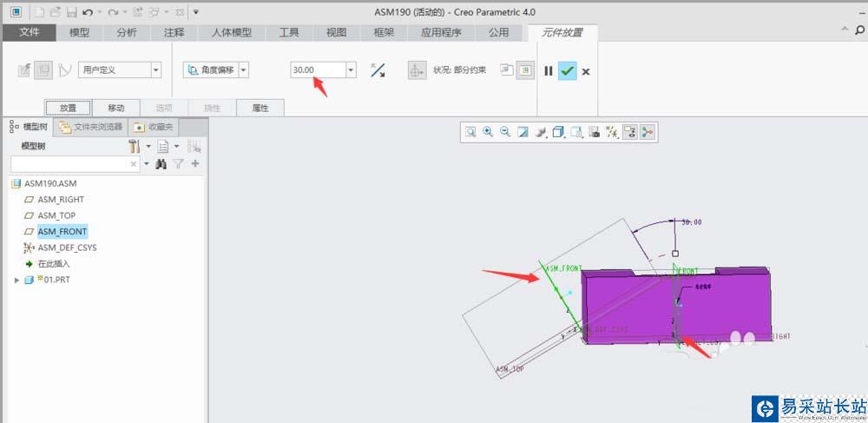The height and width of the screenshot is (423, 868).
Task: Open the dropdown arrow beside 30.00 value
Action: [351, 70]
